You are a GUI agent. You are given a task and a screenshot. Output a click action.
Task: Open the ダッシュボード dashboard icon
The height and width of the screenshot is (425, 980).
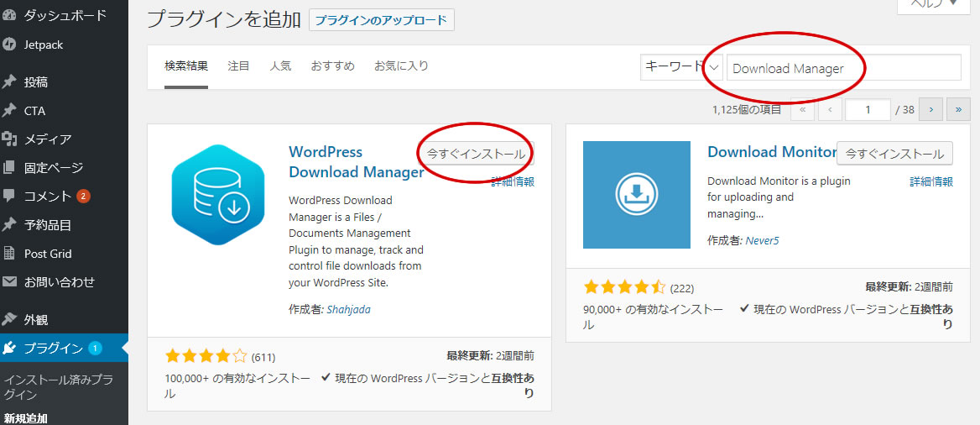click(x=9, y=15)
